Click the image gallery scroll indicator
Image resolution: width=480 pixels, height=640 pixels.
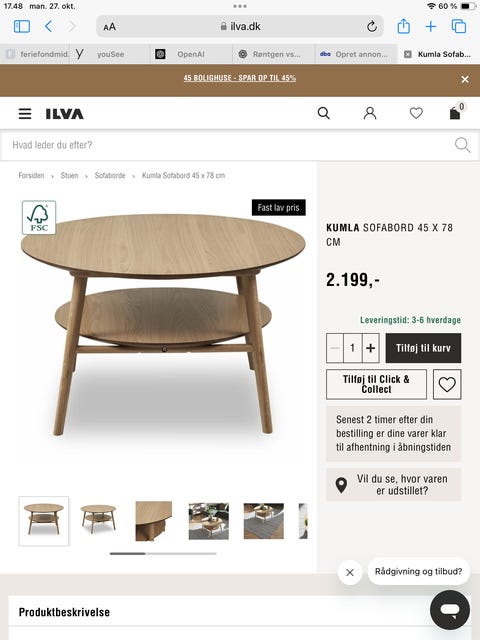[163, 553]
